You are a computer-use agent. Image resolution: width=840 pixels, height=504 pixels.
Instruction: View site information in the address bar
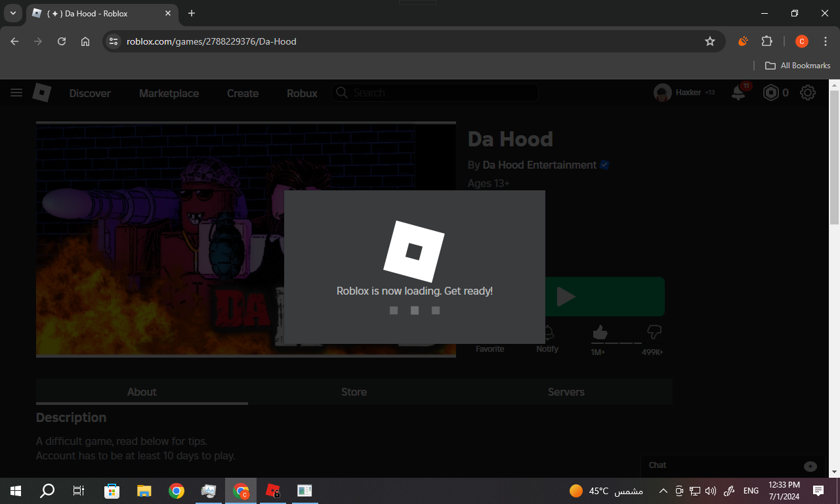114,41
